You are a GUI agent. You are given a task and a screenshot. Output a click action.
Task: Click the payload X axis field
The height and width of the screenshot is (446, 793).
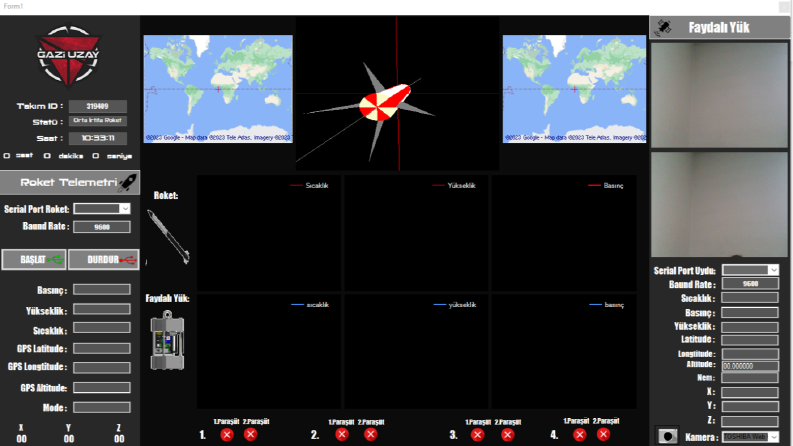click(x=750, y=392)
